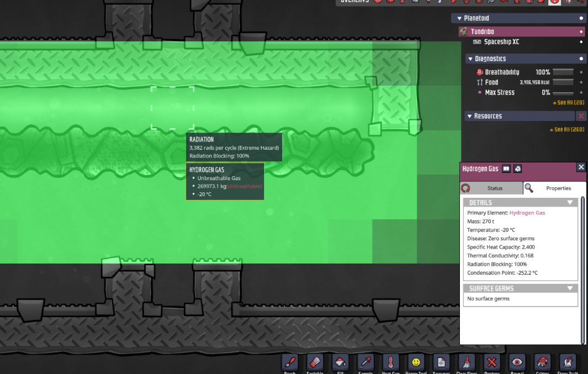This screenshot has height=374, width=588.
Task: Collapse the Planetoid section arrow
Action: point(459,18)
